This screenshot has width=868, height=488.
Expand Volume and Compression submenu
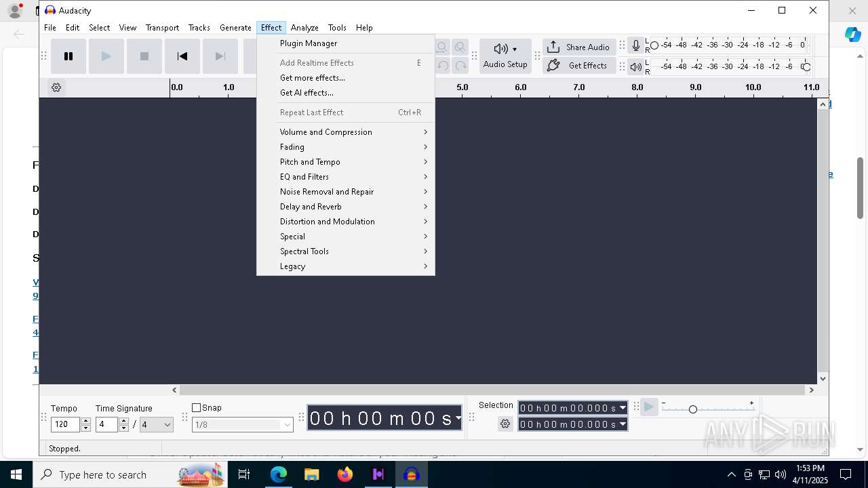(346, 132)
